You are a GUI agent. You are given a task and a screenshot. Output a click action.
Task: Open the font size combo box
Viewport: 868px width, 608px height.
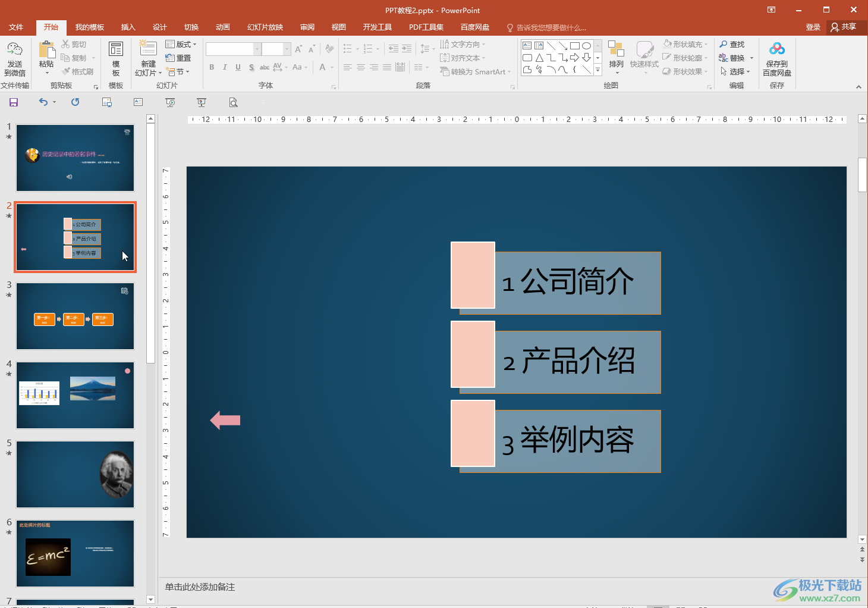276,49
